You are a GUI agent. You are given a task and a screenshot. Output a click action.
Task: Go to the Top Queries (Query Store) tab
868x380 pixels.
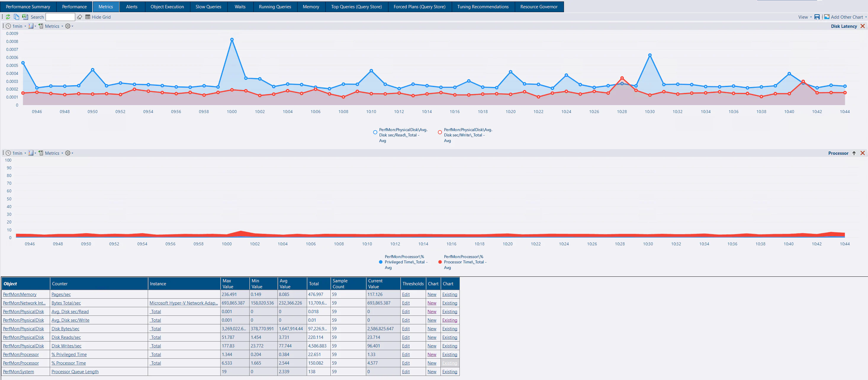pyautogui.click(x=356, y=7)
